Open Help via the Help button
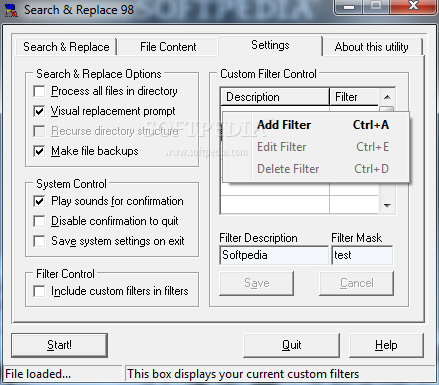The image size is (439, 385). click(x=386, y=345)
